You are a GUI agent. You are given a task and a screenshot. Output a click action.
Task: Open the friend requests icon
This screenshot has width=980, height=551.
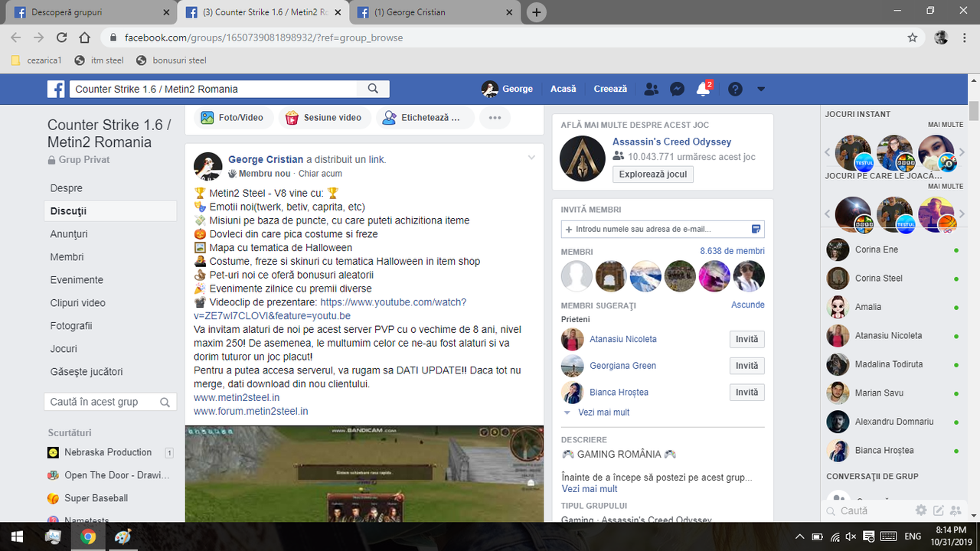652,89
